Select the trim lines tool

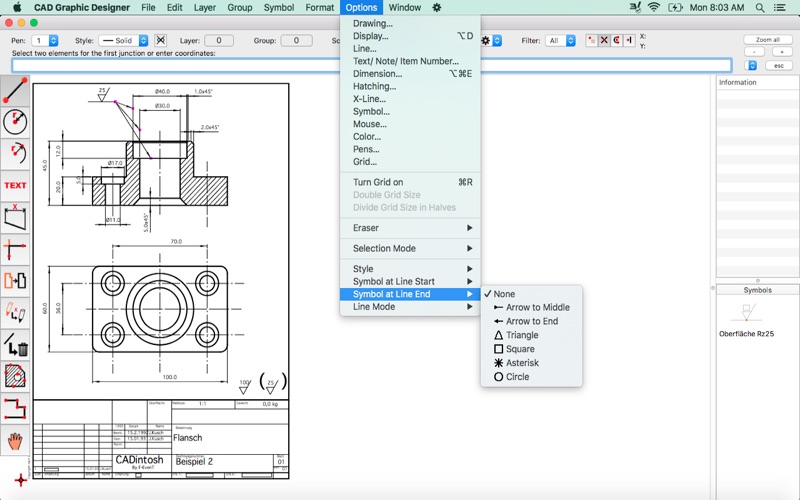[x=15, y=249]
